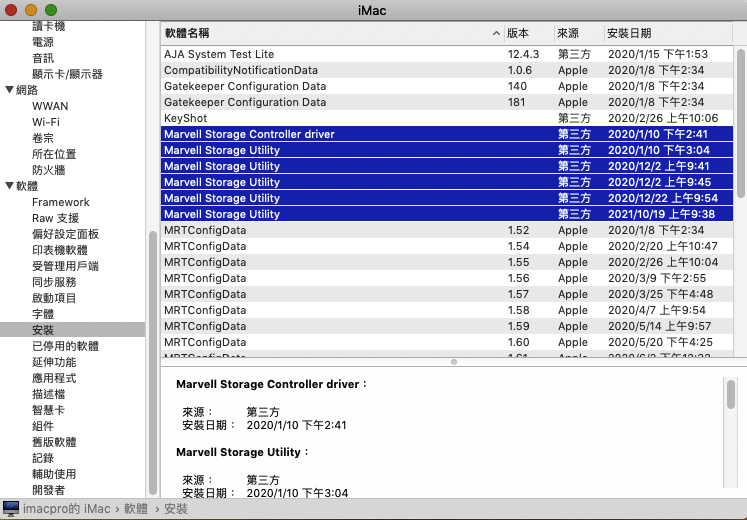Select MRTConfigData version 1.60 row
The height and width of the screenshot is (520, 747).
pyautogui.click(x=447, y=342)
